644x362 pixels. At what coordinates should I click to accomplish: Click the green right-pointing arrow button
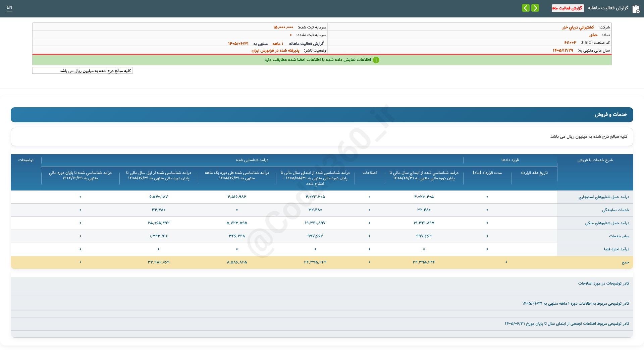(x=535, y=8)
